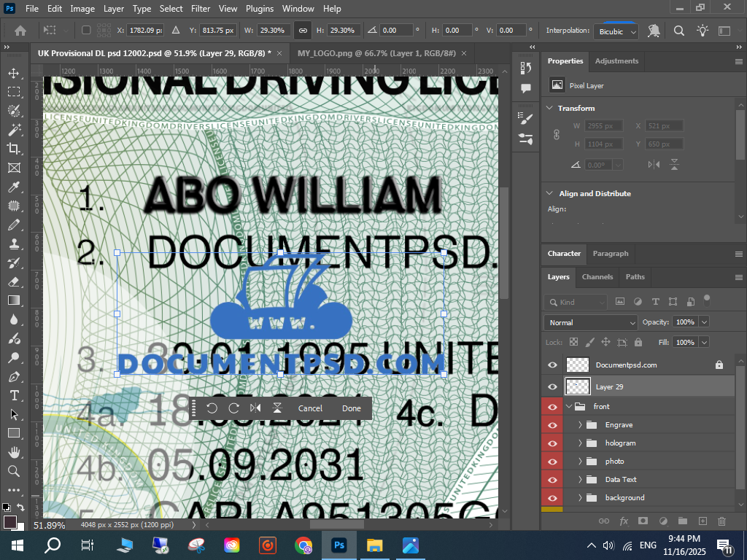
Task: Open the Filter menu
Action: pyautogui.click(x=201, y=9)
